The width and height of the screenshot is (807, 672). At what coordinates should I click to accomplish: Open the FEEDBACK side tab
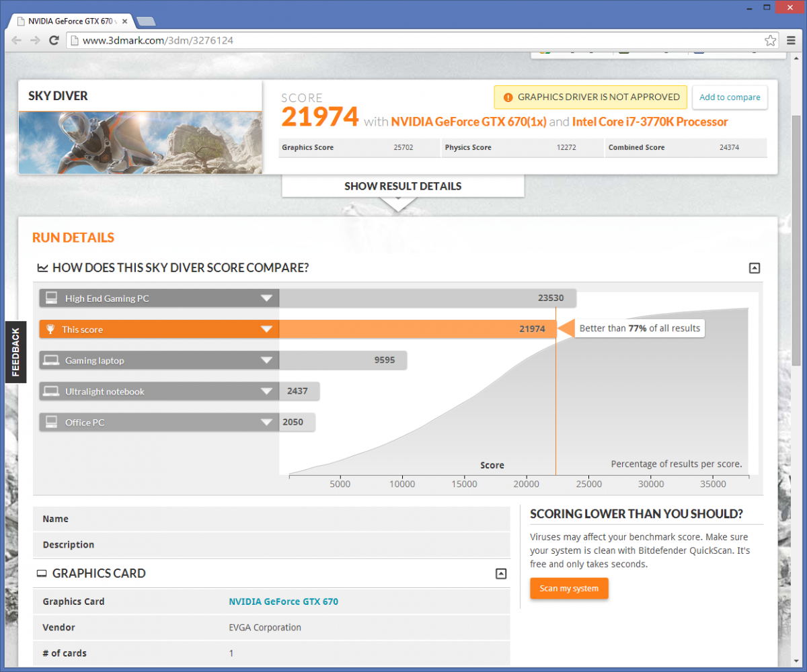15,352
